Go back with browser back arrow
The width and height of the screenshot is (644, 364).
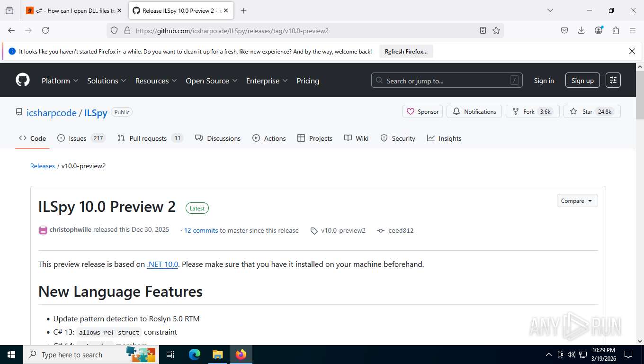(x=11, y=30)
